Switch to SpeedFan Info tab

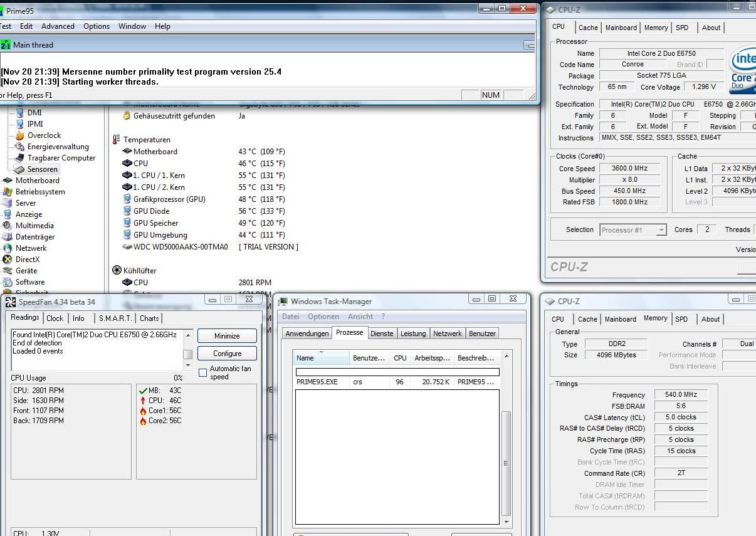(78, 318)
